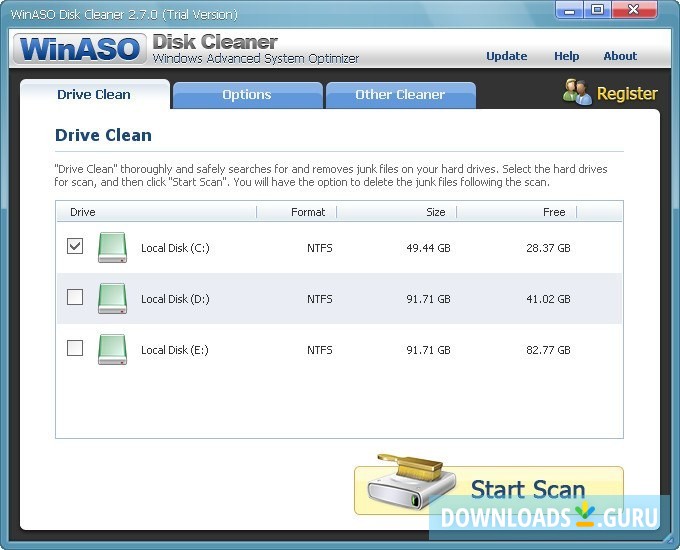Open the About menu
680x550 pixels.
point(620,56)
